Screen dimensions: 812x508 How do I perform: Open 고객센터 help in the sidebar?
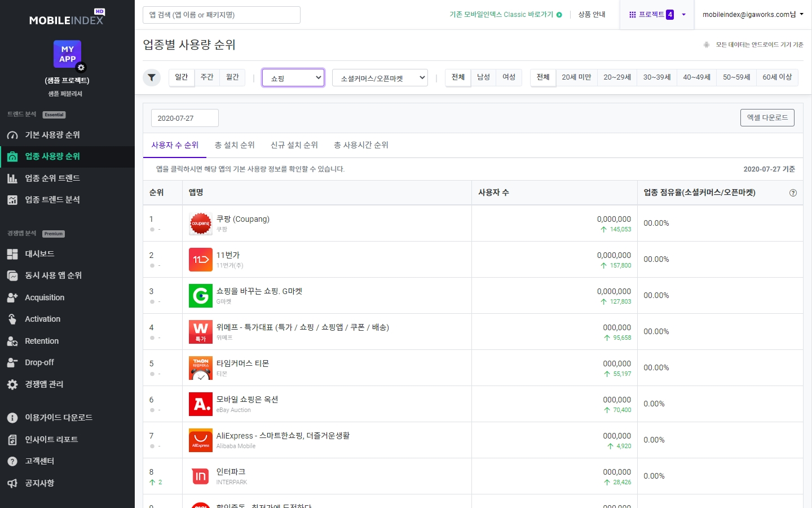tap(67, 461)
